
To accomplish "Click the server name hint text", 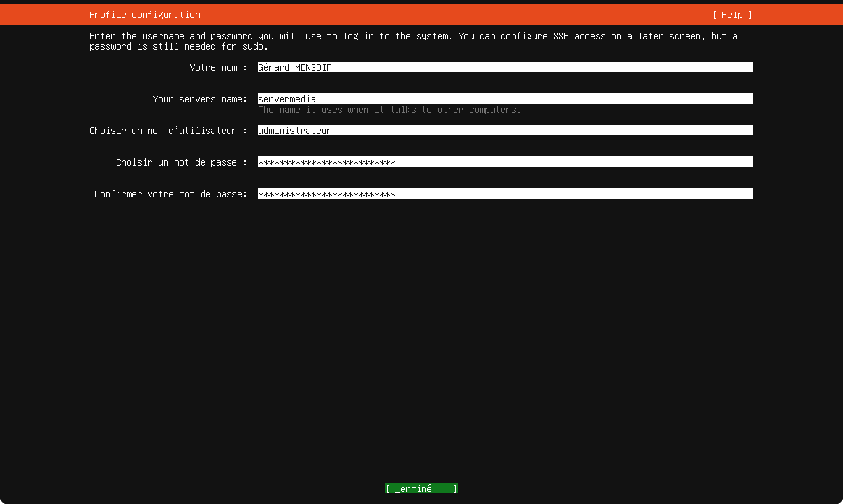I will 389,110.
